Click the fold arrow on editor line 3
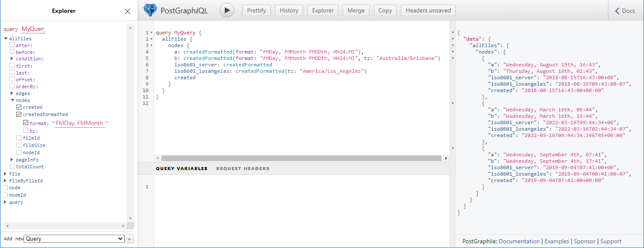Screen dimensions: 644x248 click(152, 45)
